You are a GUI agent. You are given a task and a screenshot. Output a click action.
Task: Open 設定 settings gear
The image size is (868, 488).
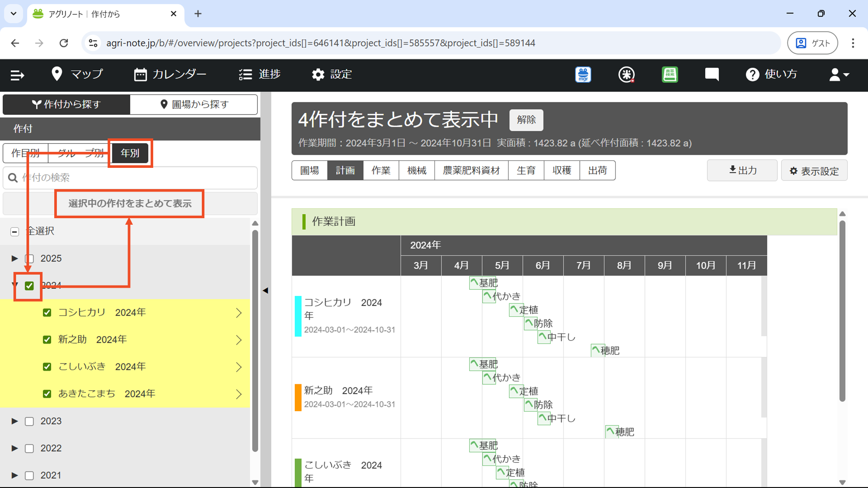(x=332, y=74)
